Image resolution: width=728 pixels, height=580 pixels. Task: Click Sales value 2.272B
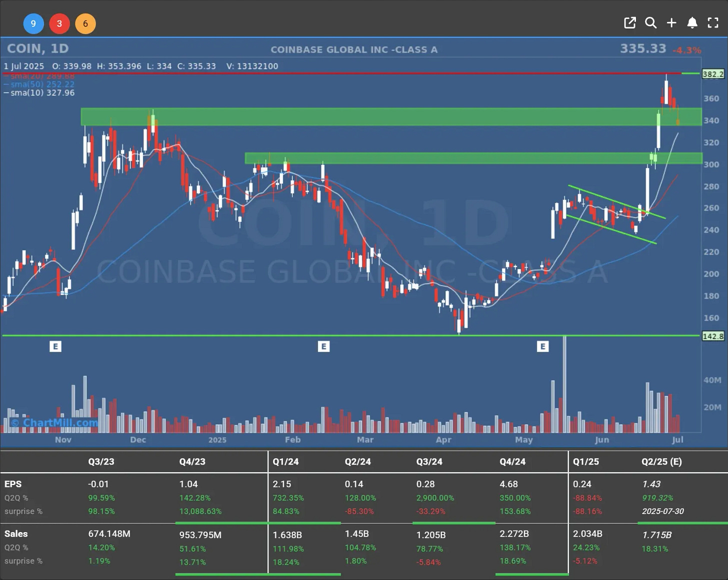tap(514, 534)
